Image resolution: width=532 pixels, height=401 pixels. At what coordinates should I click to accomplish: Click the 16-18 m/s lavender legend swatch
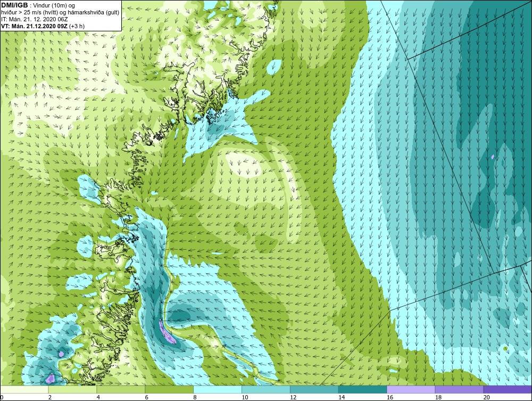coord(411,389)
